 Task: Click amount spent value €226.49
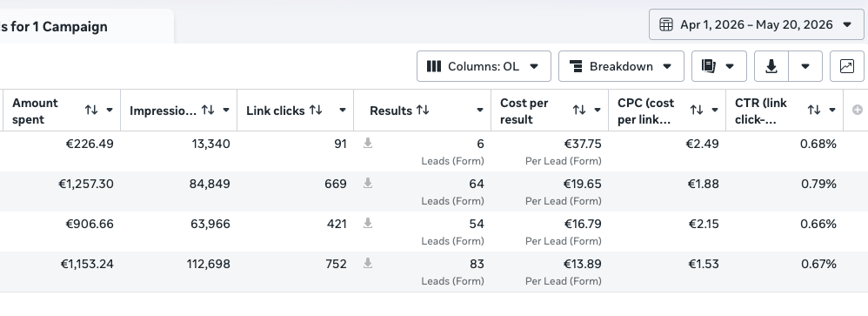[x=90, y=145]
